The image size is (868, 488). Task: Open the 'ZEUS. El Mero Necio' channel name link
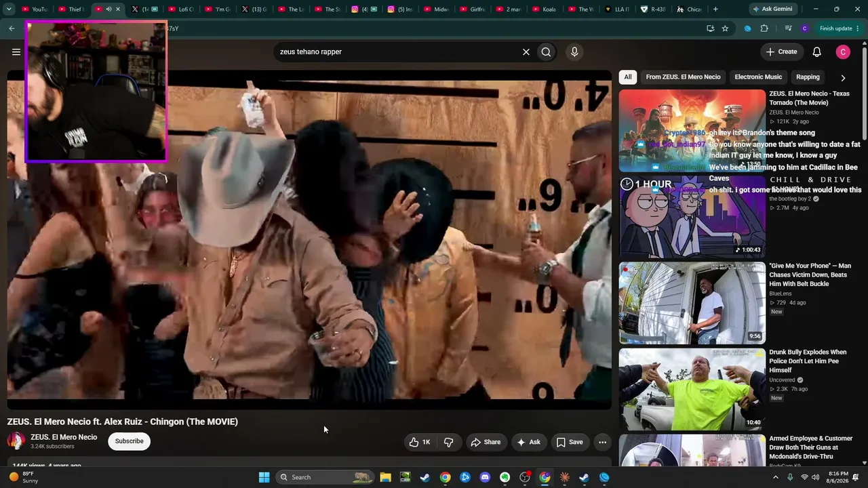(x=64, y=437)
